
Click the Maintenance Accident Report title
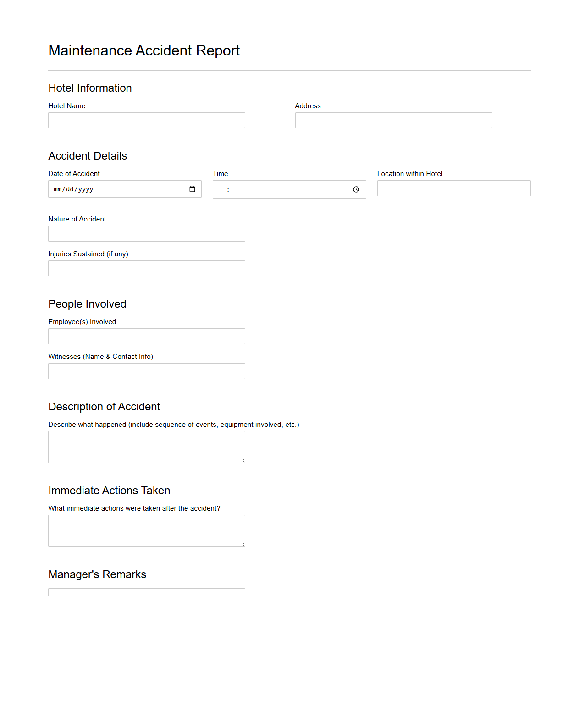pos(144,50)
